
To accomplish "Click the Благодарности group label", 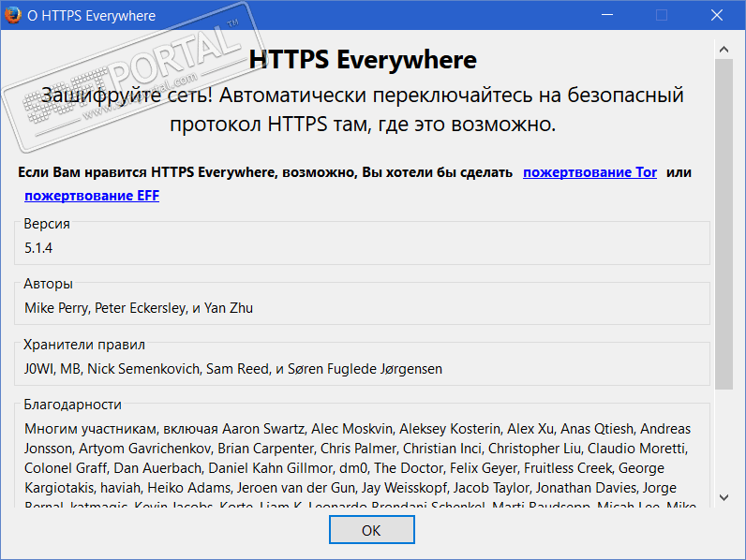I will pyautogui.click(x=73, y=405).
